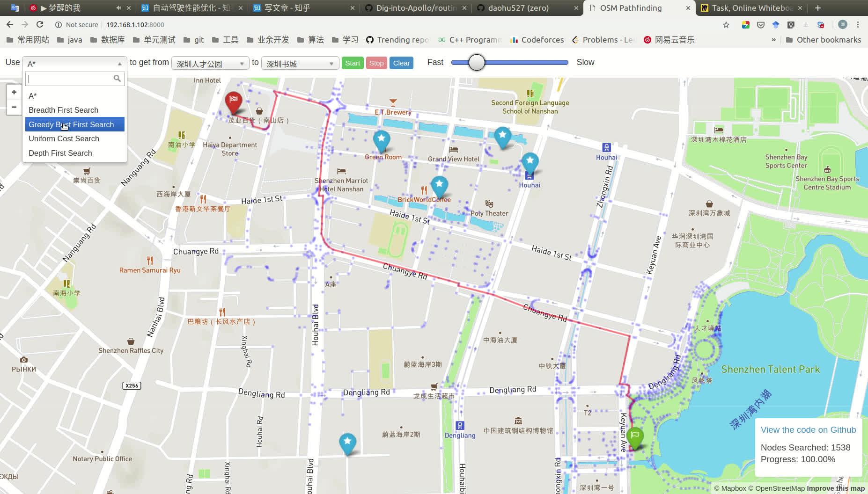Switch to the Task, Online Whiteboard tab
This screenshot has height=494, width=868.
point(752,8)
